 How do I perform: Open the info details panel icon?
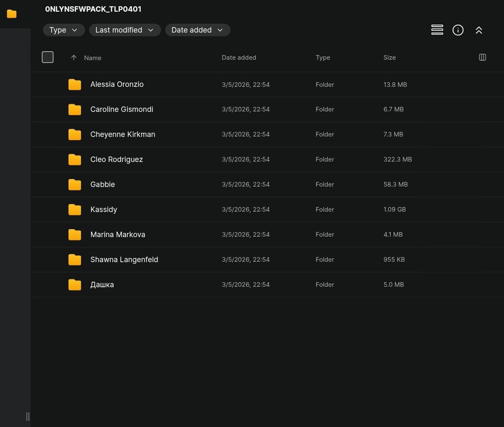pyautogui.click(x=458, y=30)
